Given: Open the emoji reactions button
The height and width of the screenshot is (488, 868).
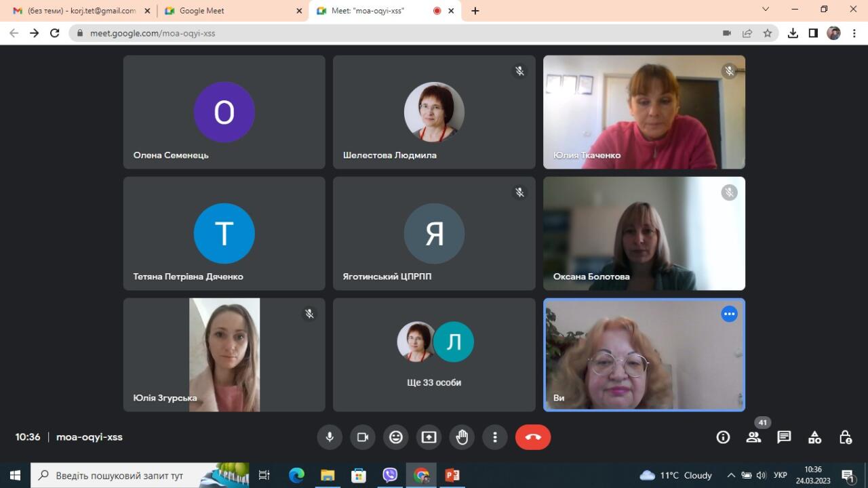Looking at the screenshot, I should pyautogui.click(x=396, y=437).
